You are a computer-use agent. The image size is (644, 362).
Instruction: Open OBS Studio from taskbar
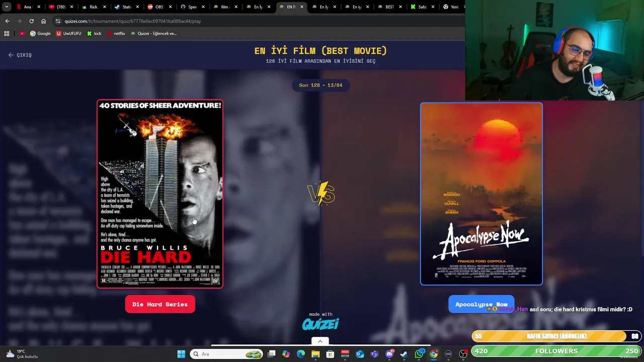[463, 354]
